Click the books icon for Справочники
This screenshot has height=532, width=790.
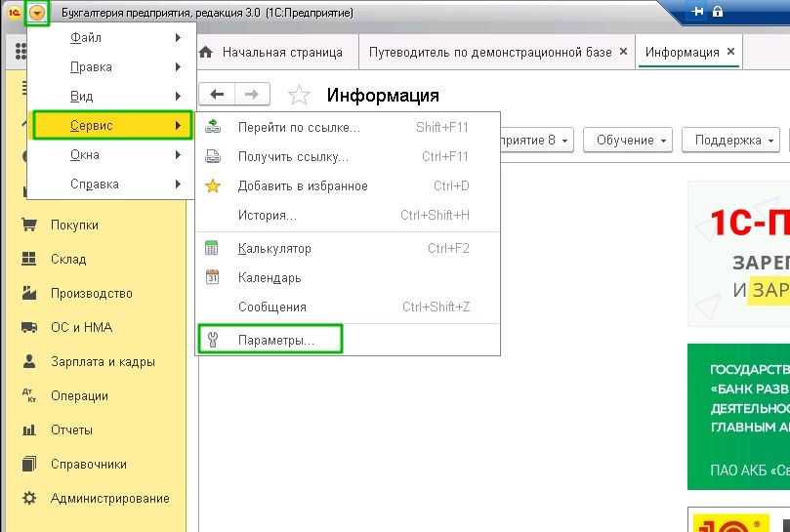29,464
